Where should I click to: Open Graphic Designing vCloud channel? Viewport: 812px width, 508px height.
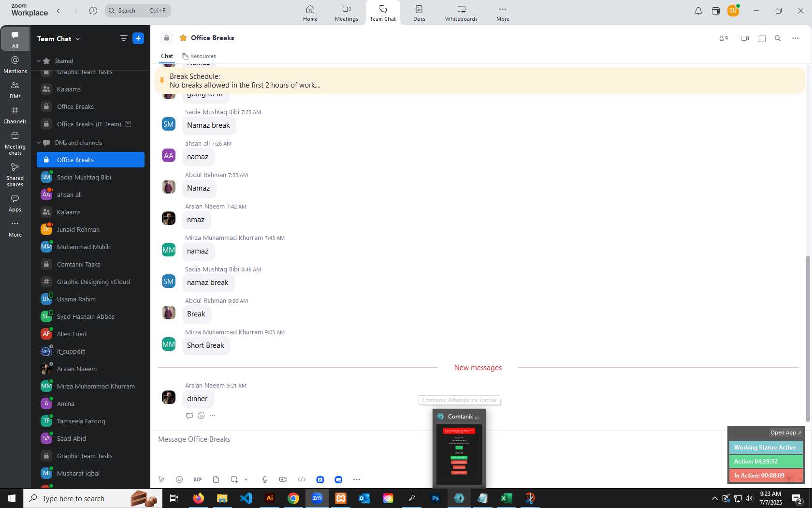pos(90,282)
